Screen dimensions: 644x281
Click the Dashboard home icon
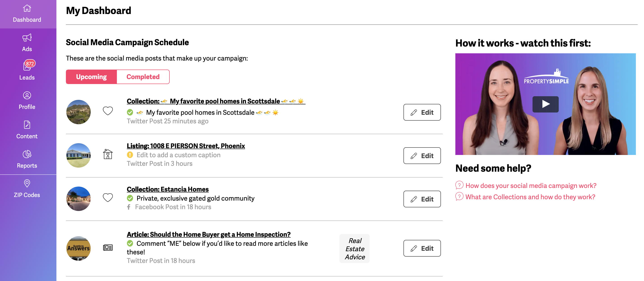pyautogui.click(x=27, y=9)
